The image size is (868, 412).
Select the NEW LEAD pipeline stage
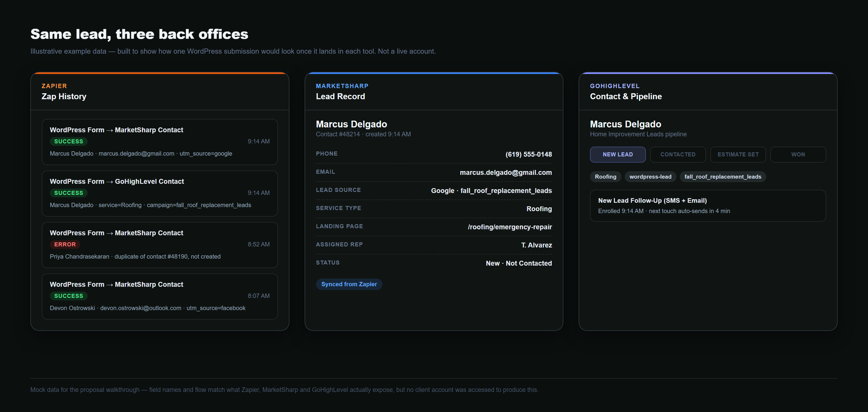(618, 154)
